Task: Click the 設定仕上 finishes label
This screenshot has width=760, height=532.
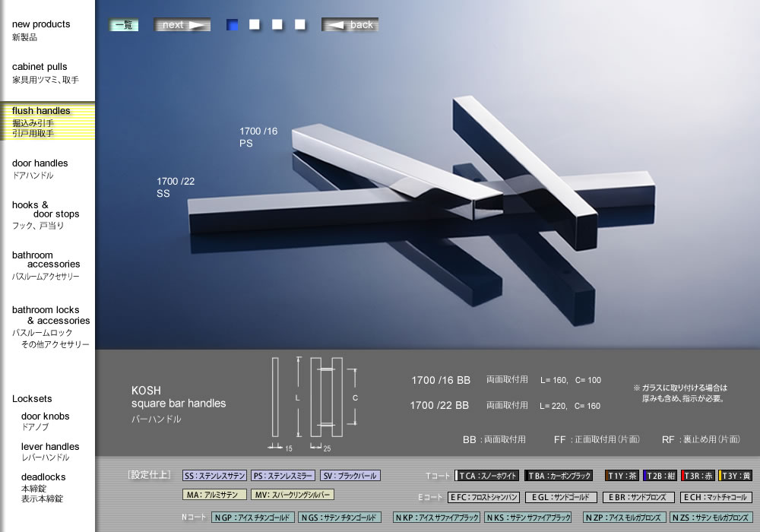Action: [x=149, y=475]
